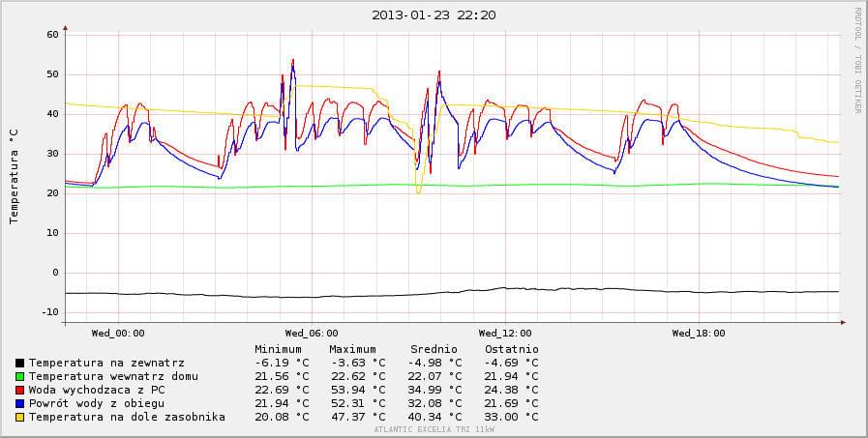Viewport: 868px width, 438px height.
Task: Click the Maximum column header
Action: coord(352,349)
